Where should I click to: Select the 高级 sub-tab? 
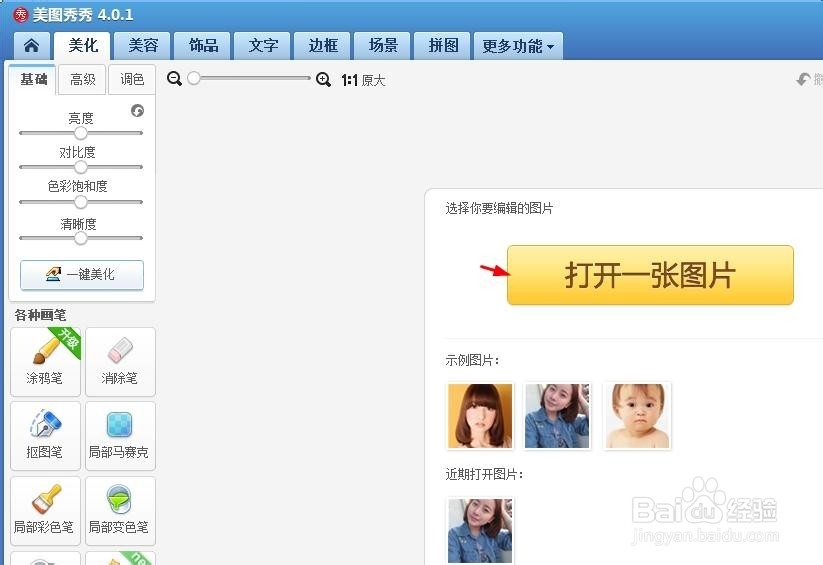pos(82,80)
